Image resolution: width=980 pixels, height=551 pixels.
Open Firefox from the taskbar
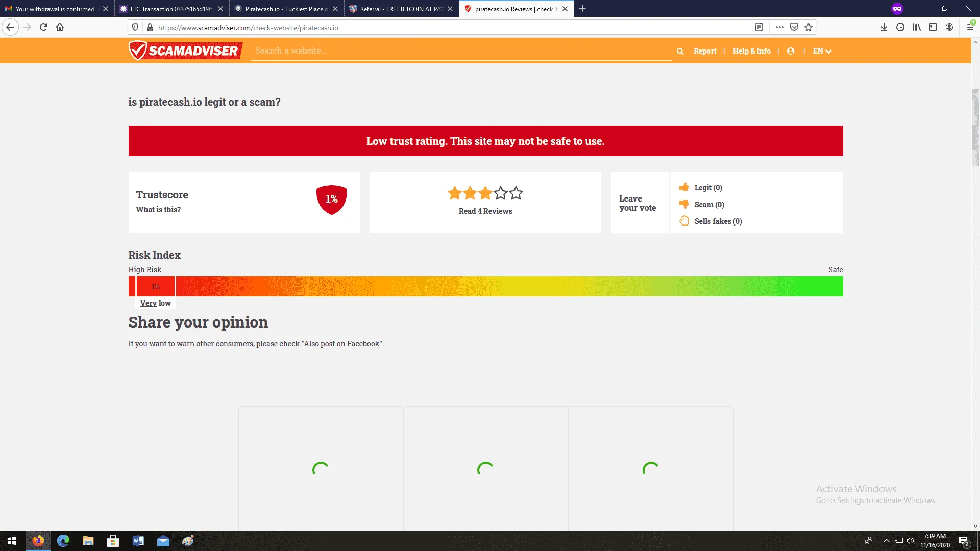point(38,541)
